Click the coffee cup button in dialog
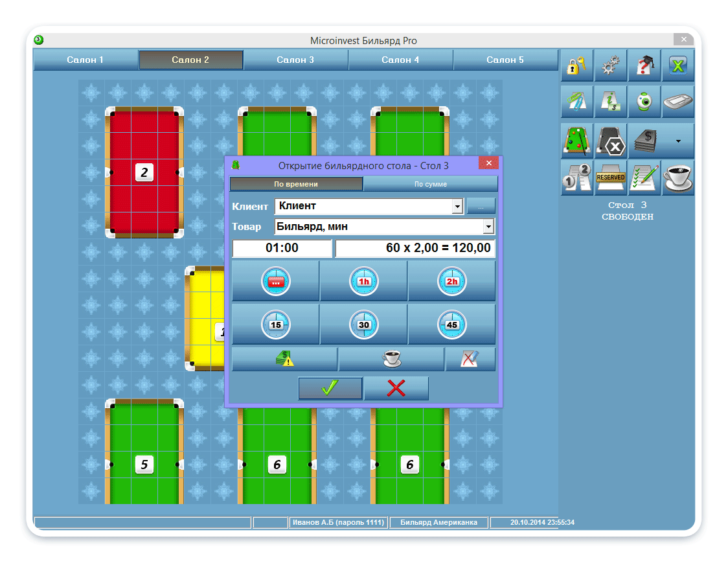Screen dimensions: 728x563 (391, 360)
